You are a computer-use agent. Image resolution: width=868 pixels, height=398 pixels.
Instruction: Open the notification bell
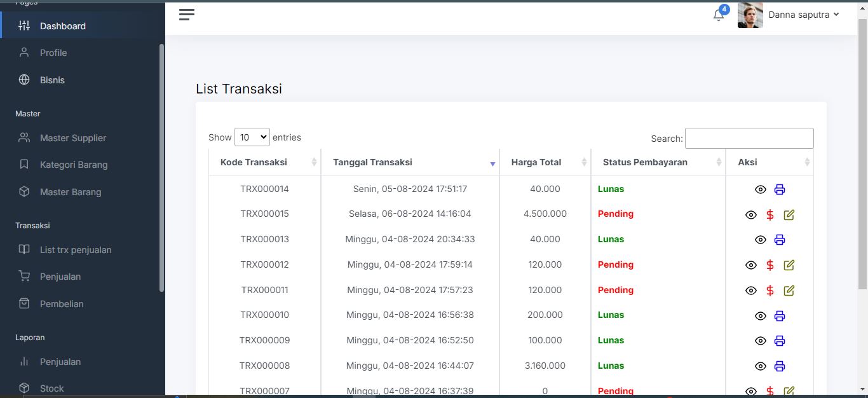(719, 15)
